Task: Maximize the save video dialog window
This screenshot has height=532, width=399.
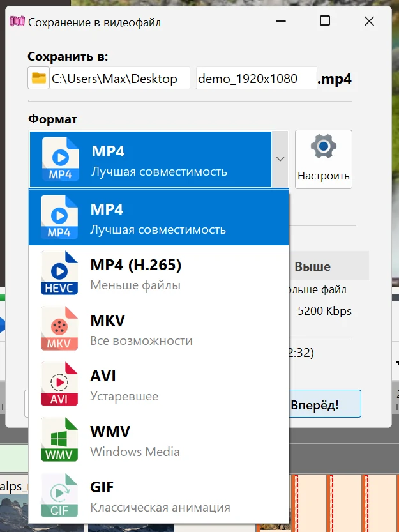Action: 325,21
